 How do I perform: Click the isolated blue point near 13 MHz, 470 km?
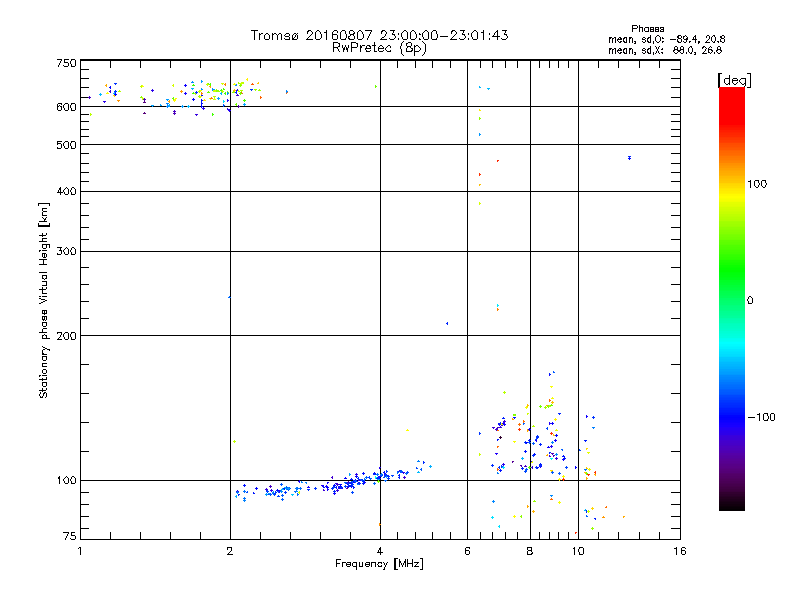coord(629,158)
